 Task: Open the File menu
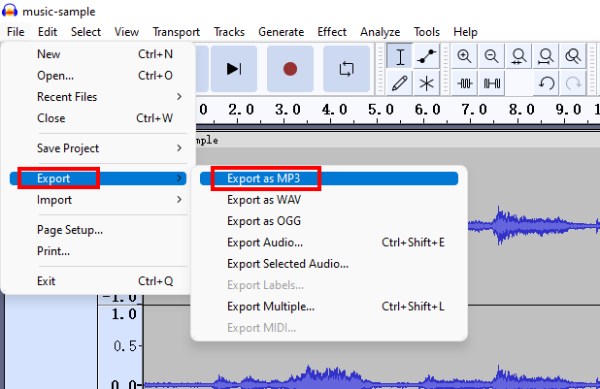(x=16, y=32)
